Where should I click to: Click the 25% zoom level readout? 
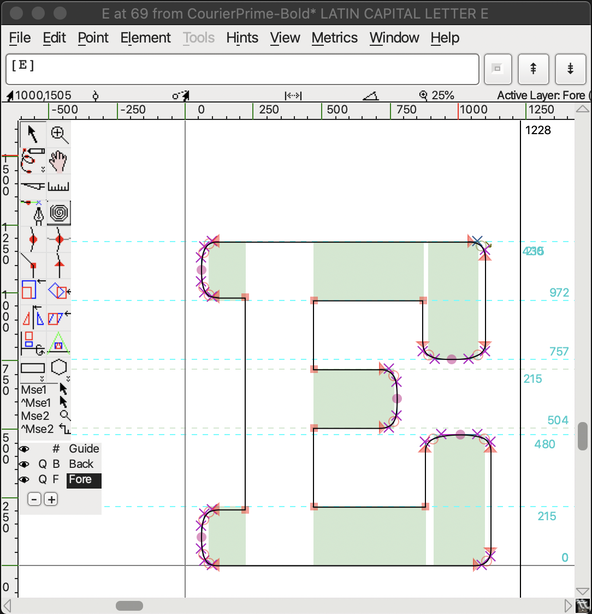pyautogui.click(x=443, y=95)
